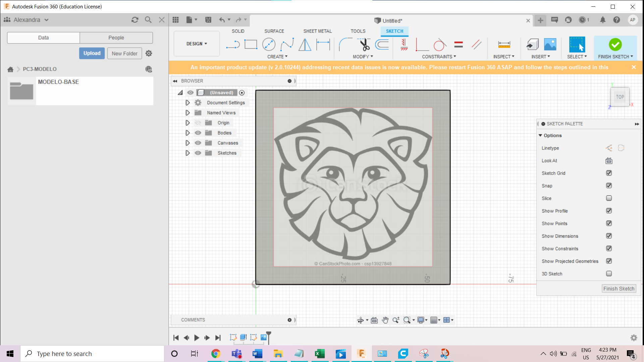Open the People tab
The image size is (644, 362).
pyautogui.click(x=116, y=38)
